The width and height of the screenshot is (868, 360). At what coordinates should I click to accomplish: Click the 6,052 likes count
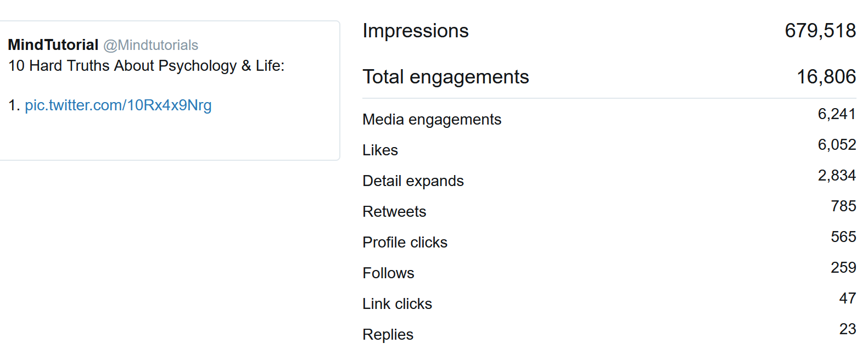(837, 145)
